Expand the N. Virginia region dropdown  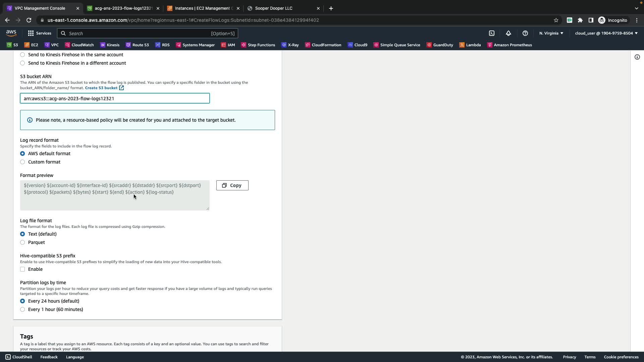(x=551, y=33)
